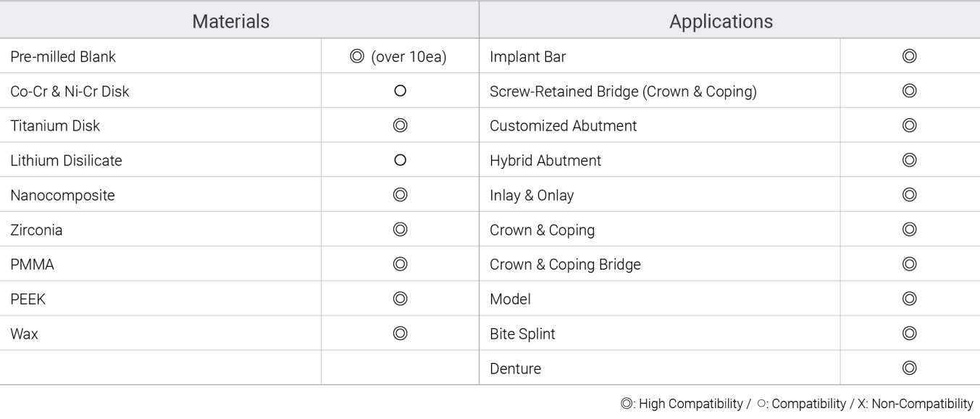Image resolution: width=980 pixels, height=419 pixels.
Task: Select the Nanocomposite material row label
Action: pyautogui.click(x=62, y=195)
